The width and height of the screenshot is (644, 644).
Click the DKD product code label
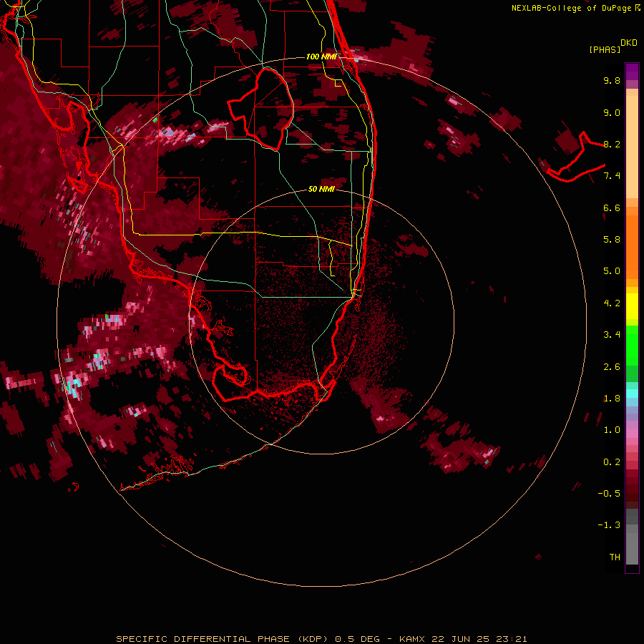629,42
